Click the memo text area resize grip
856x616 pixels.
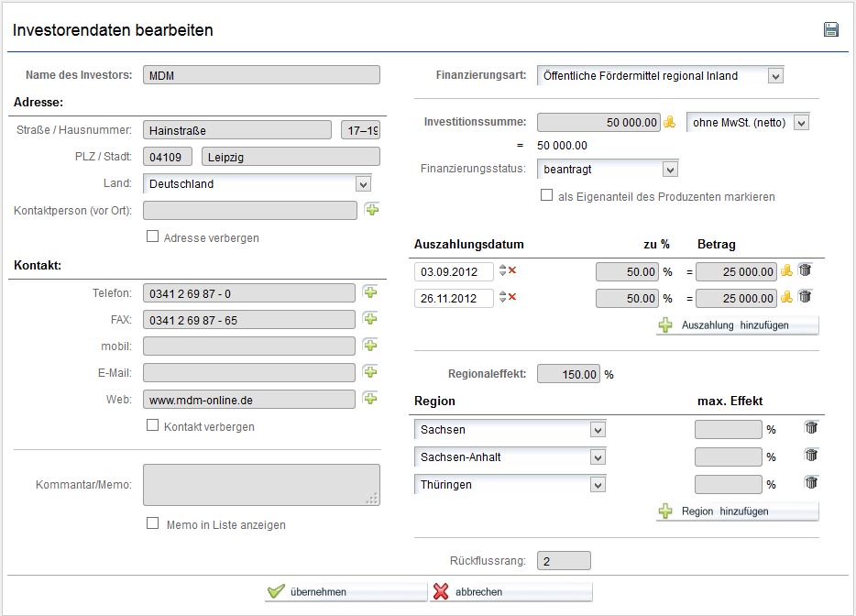click(372, 499)
